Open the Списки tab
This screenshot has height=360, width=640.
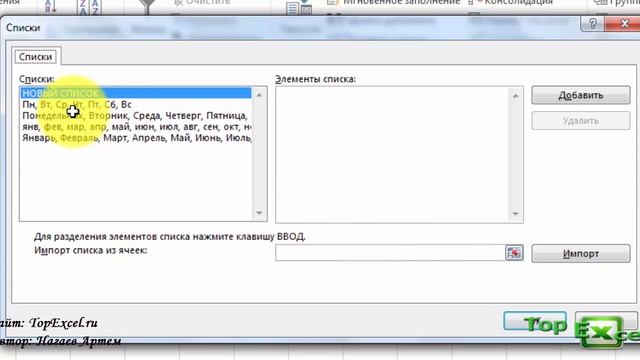click(x=36, y=57)
